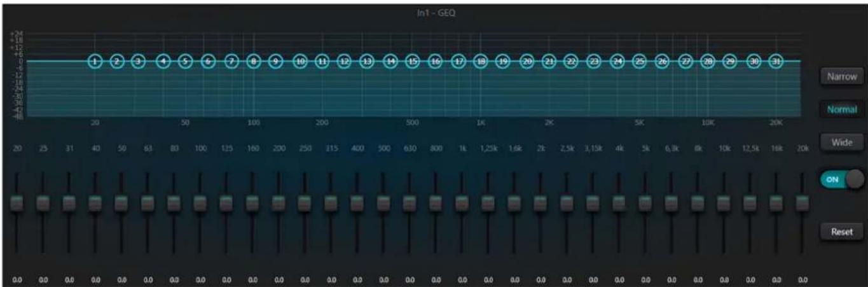The height and width of the screenshot is (287, 868).
Task: Click the 3.15k band fader handle
Action: (593, 204)
